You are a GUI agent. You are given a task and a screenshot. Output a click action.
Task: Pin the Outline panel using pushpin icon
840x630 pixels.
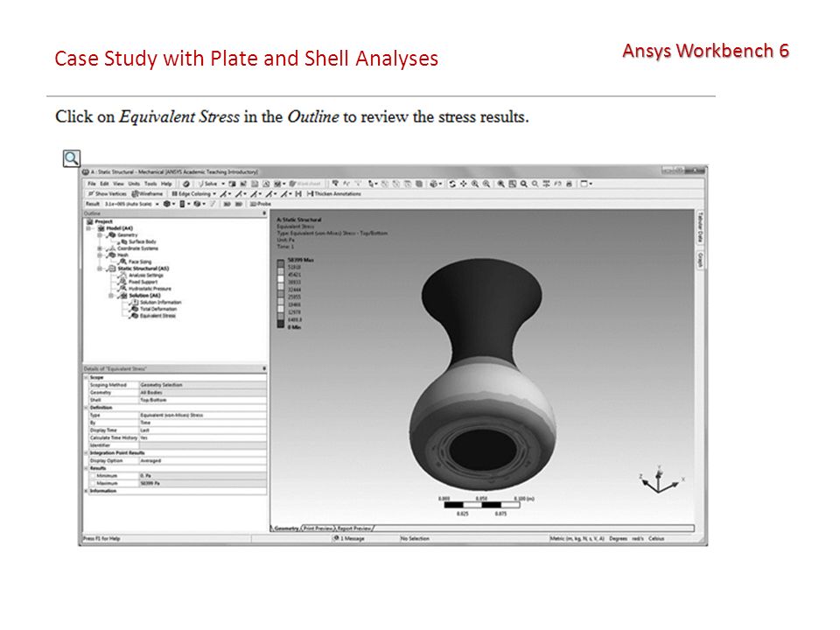pos(264,213)
